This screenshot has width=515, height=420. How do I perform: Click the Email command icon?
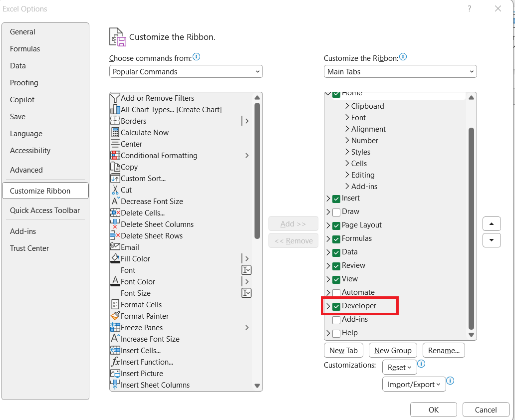pos(115,246)
